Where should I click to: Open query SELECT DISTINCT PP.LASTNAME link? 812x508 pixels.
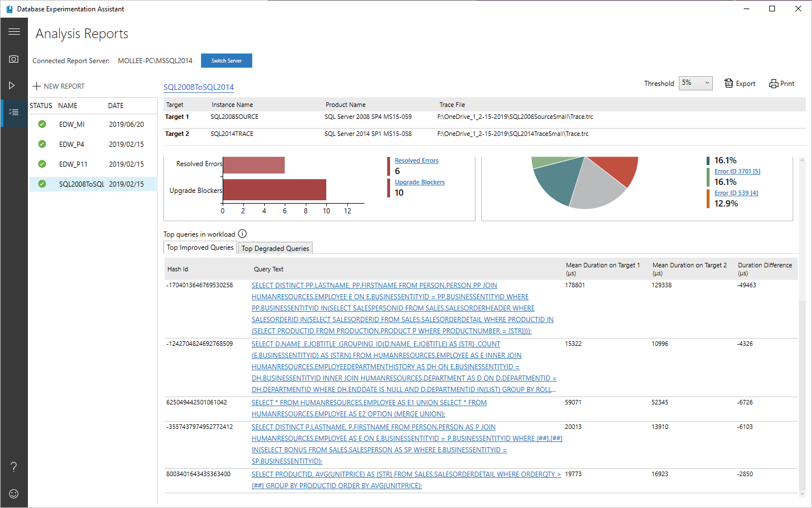pos(403,308)
